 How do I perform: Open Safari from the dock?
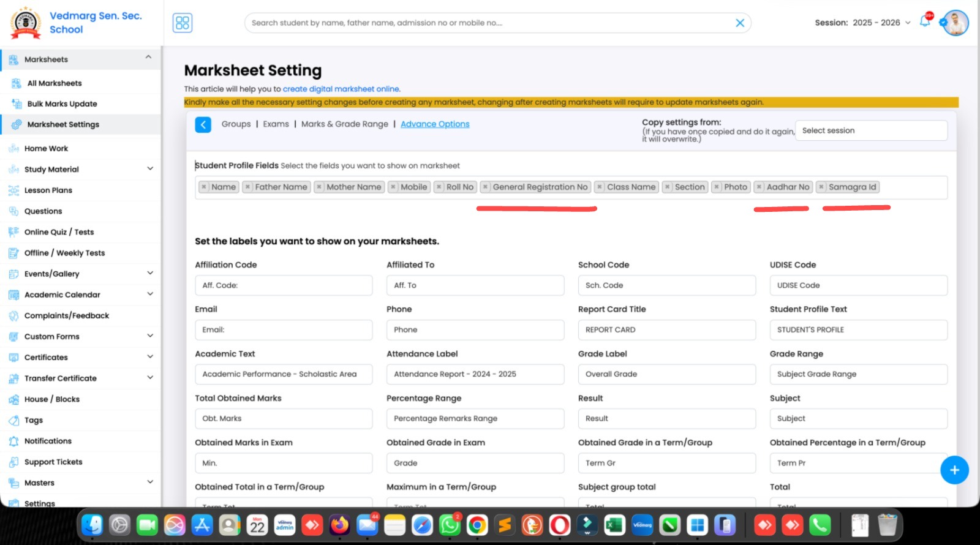(422, 525)
